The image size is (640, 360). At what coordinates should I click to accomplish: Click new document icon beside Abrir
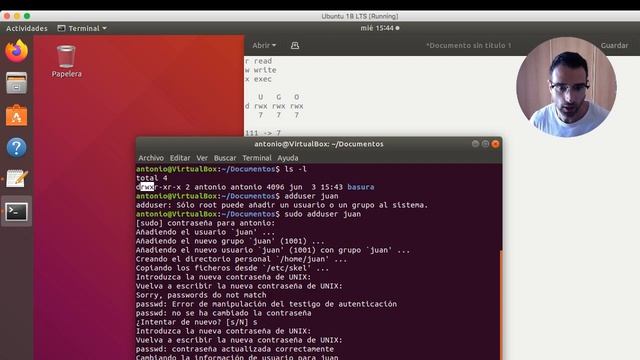295,45
